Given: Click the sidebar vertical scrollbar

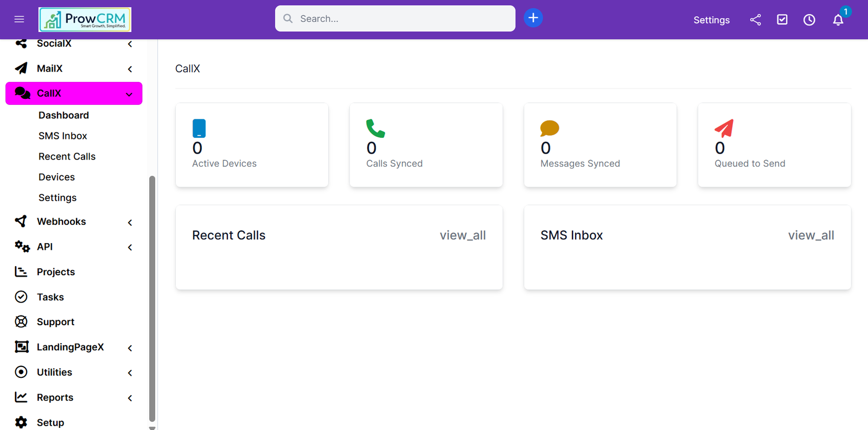Looking at the screenshot, I should pyautogui.click(x=152, y=299).
